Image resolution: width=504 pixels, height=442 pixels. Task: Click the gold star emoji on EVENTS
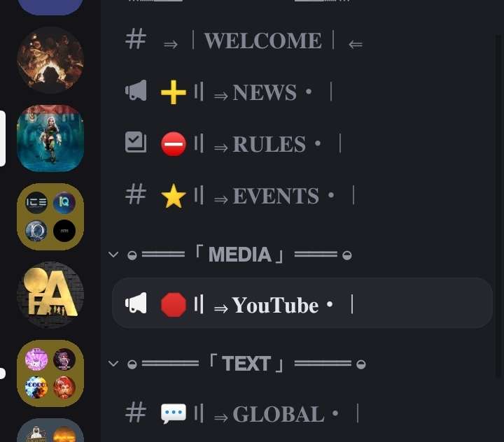tap(174, 196)
